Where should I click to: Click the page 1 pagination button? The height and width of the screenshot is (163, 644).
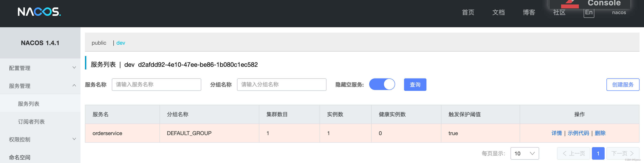[598, 153]
